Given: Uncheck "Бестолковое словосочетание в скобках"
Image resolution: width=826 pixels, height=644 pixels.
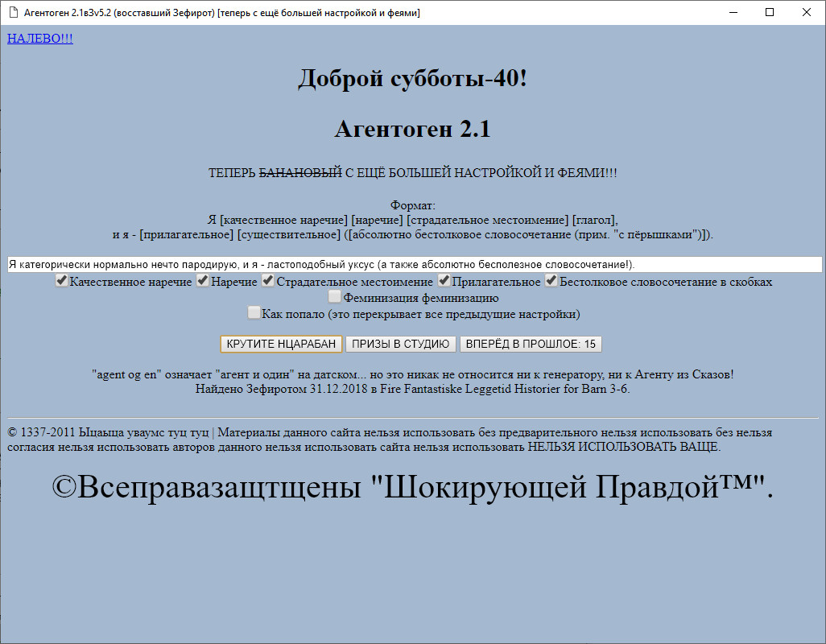Looking at the screenshot, I should coord(551,280).
